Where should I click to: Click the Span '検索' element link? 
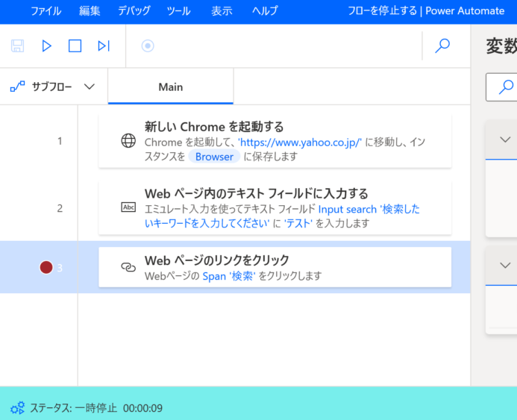tap(229, 276)
